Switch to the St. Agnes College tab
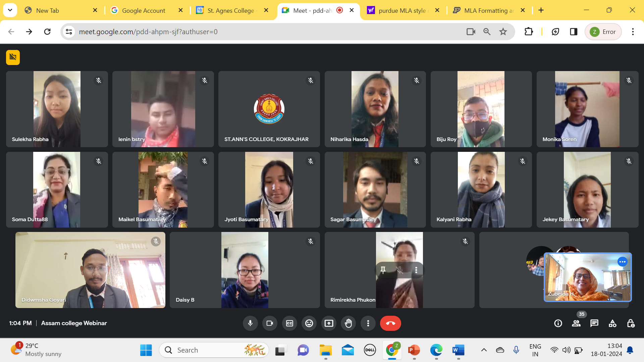This screenshot has width=644, height=362. coord(231,10)
